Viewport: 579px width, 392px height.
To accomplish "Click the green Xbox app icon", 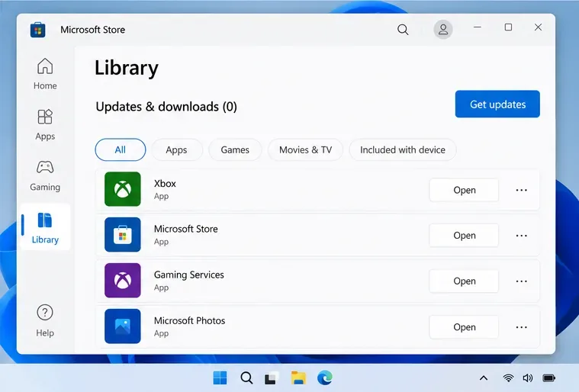I will (123, 189).
